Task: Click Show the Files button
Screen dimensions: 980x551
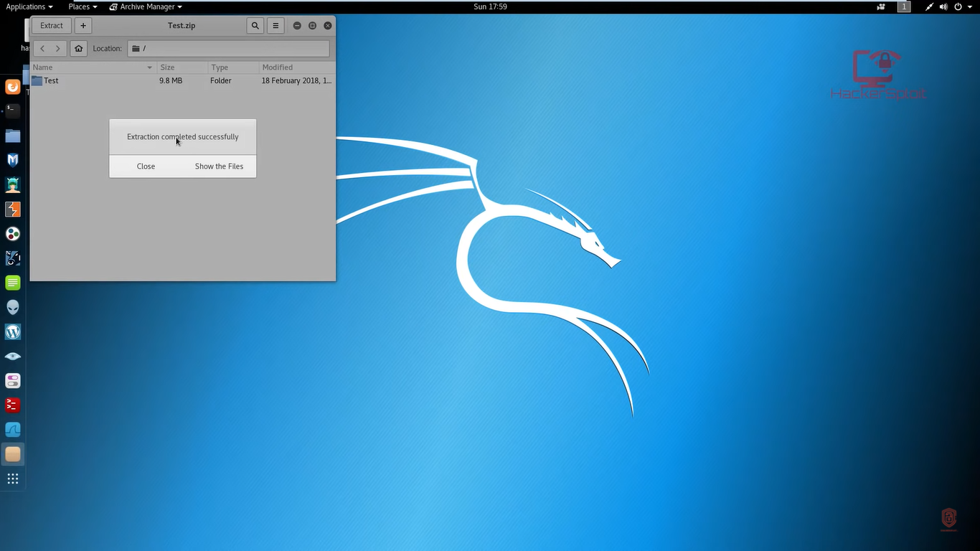Action: [x=219, y=166]
